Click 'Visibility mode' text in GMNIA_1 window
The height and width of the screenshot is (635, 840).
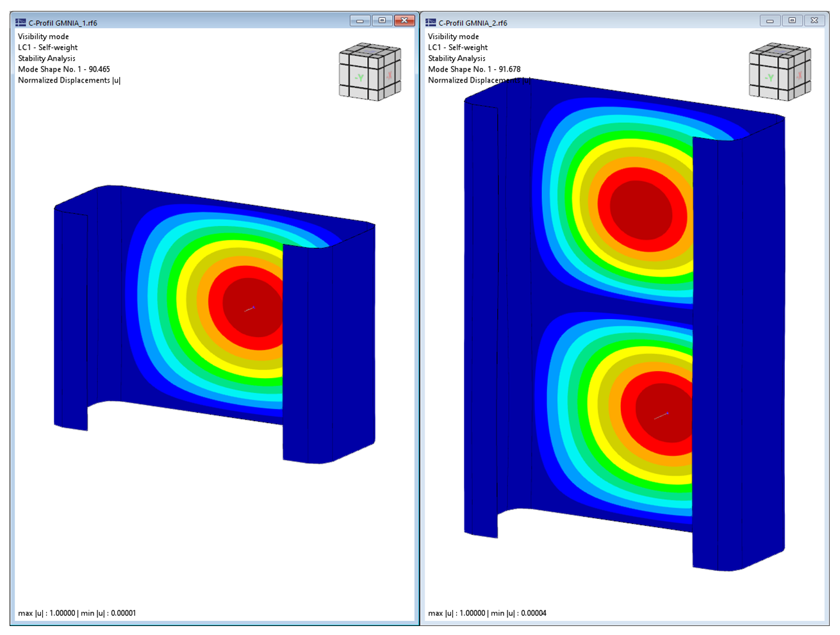(x=44, y=37)
